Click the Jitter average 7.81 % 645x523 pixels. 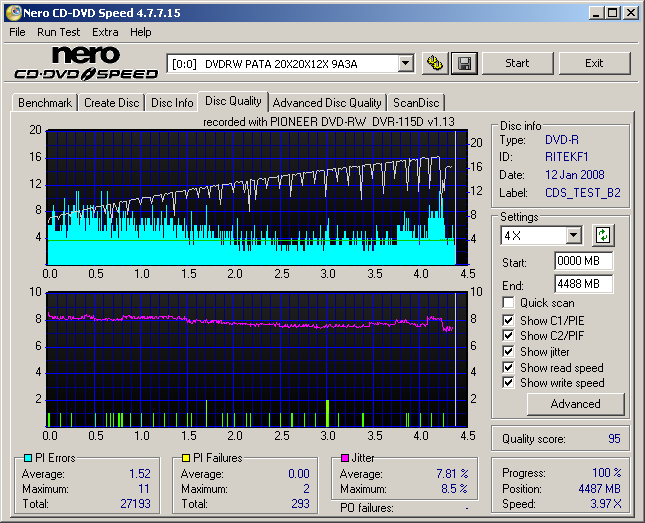[x=452, y=474]
